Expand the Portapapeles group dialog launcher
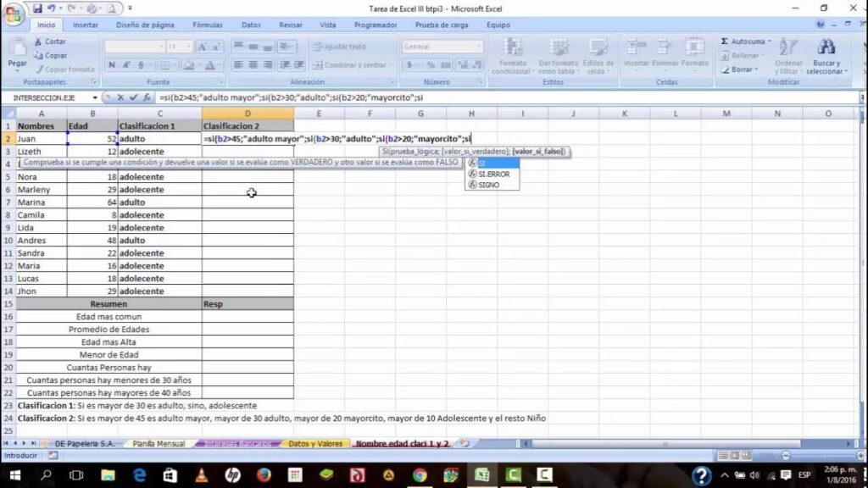This screenshot has width=868, height=488. click(92, 82)
